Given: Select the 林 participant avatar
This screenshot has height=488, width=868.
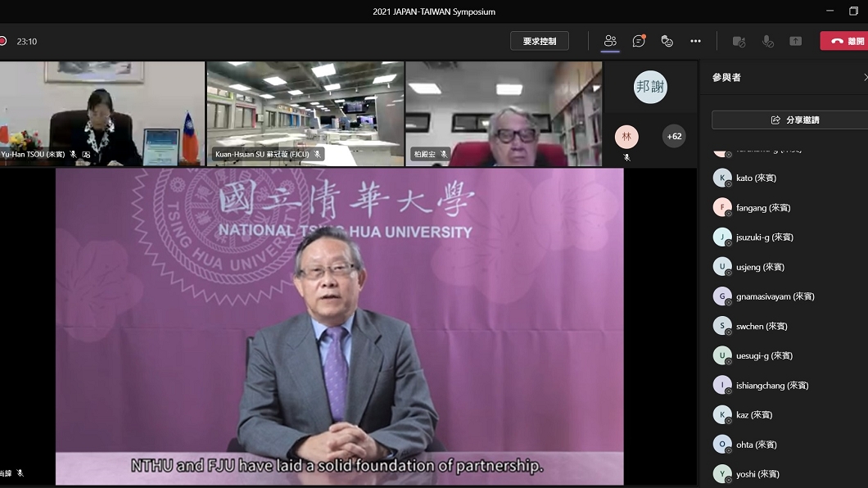Looking at the screenshot, I should pos(626,137).
